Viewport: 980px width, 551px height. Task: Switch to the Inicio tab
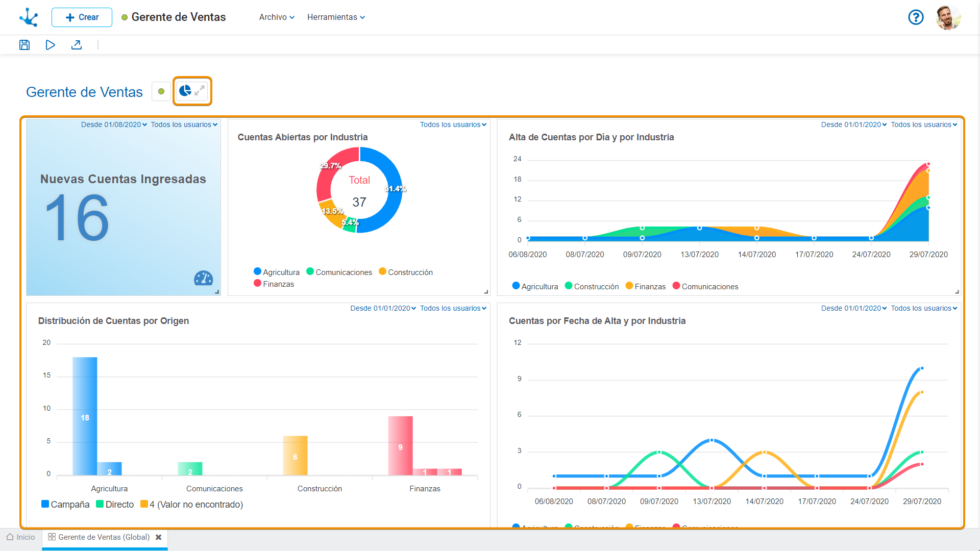click(21, 537)
